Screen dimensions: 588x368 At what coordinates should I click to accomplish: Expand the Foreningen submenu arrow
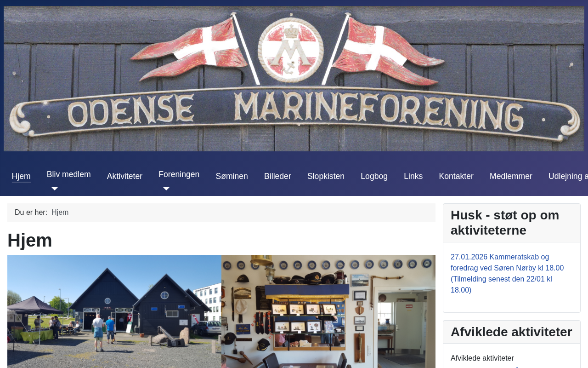coord(166,189)
